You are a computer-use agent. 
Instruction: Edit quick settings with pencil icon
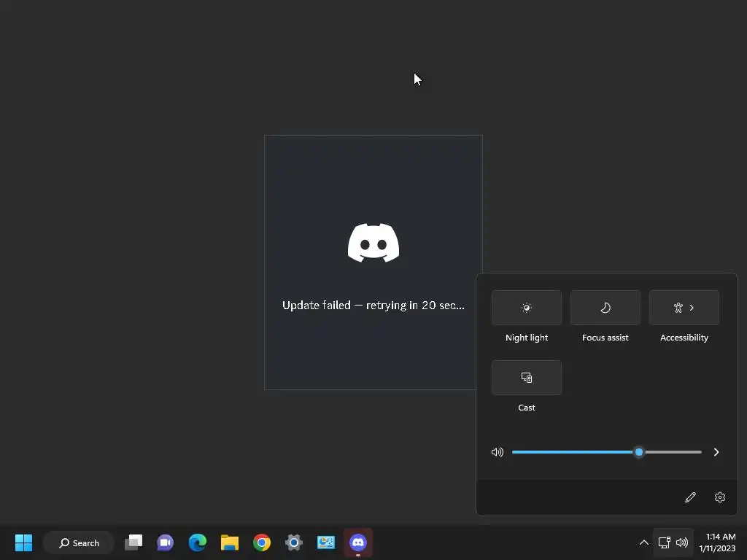pyautogui.click(x=690, y=497)
